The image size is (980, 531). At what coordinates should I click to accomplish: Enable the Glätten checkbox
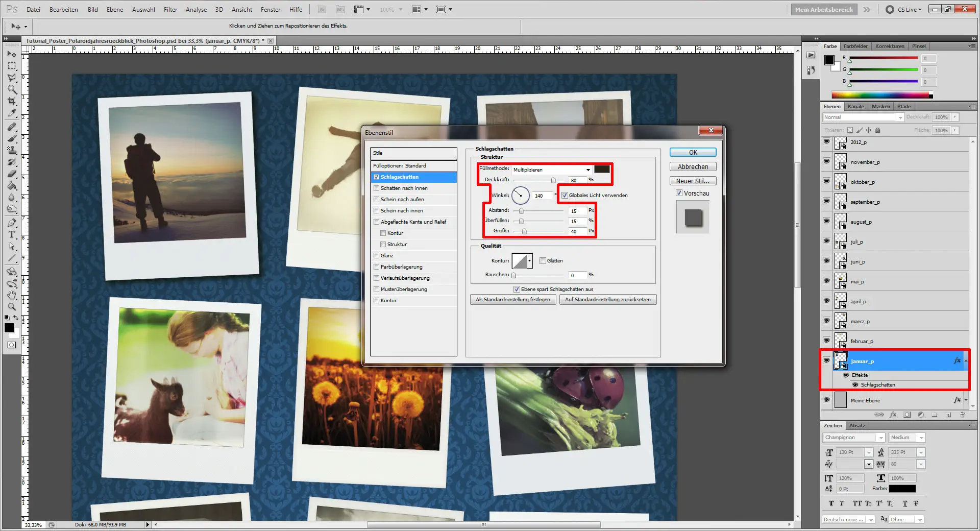(543, 260)
